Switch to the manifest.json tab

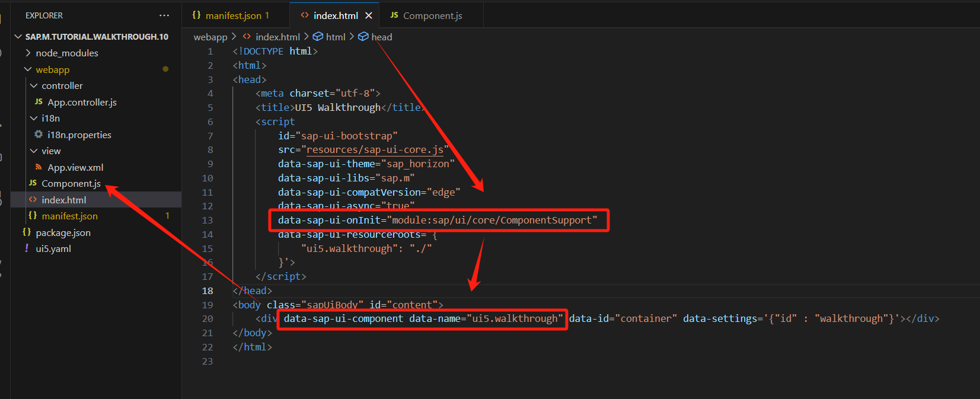233,15
